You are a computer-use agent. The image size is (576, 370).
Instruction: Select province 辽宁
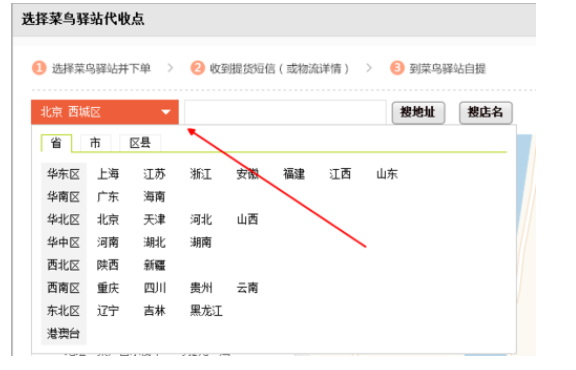pyautogui.click(x=108, y=311)
